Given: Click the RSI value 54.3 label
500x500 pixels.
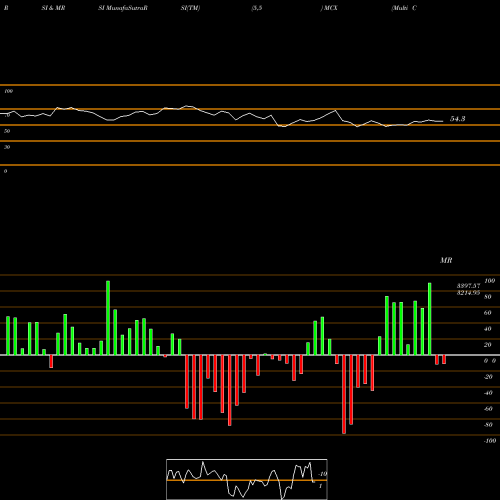Looking at the screenshot, I should 458,119.
